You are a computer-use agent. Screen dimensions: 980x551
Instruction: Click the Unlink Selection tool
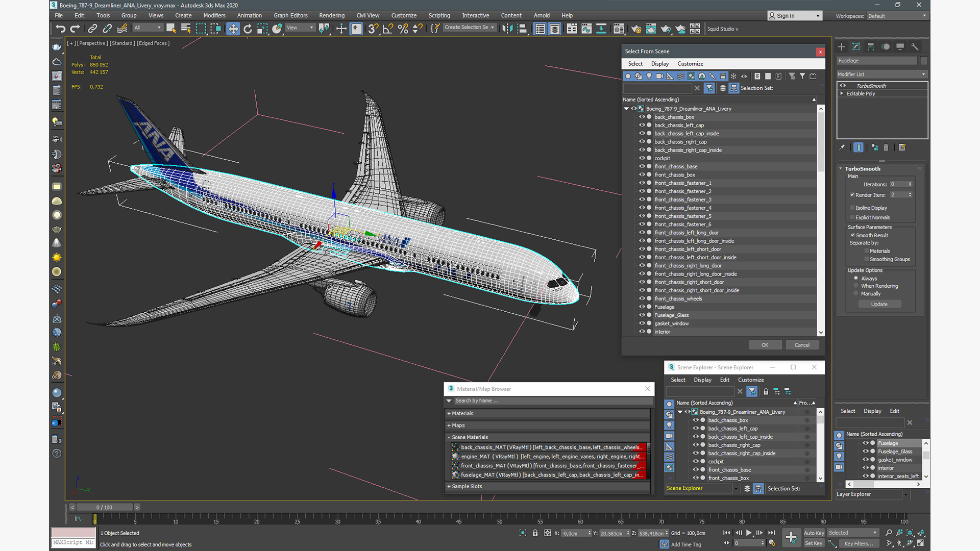tap(107, 29)
